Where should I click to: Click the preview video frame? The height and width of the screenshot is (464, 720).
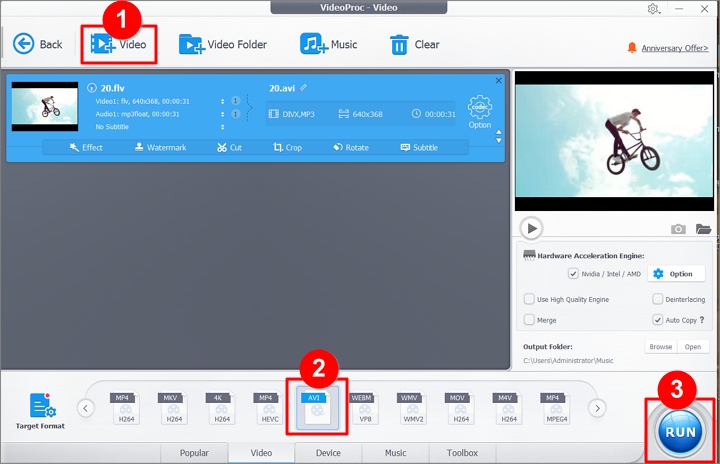click(614, 141)
